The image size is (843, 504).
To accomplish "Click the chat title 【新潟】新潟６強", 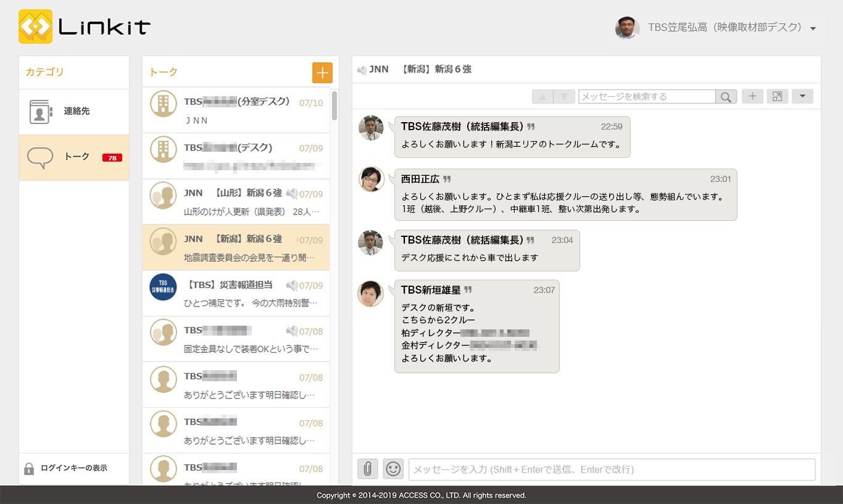I will pos(436,70).
